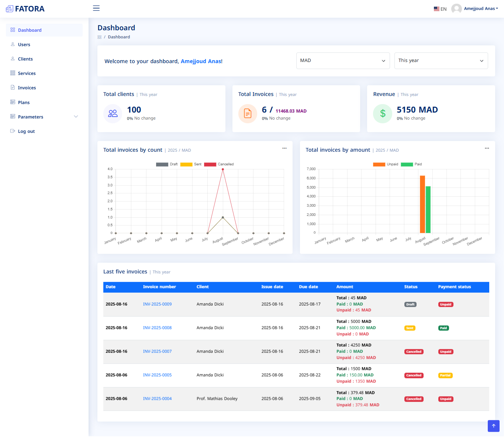Click the breadcrumb home grid icon
504x437 pixels.
[99, 37]
